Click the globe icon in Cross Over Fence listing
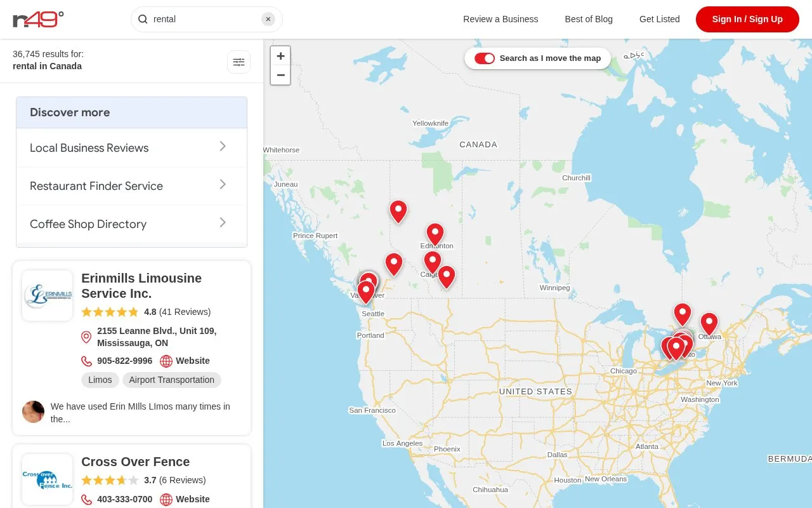 click(x=166, y=500)
